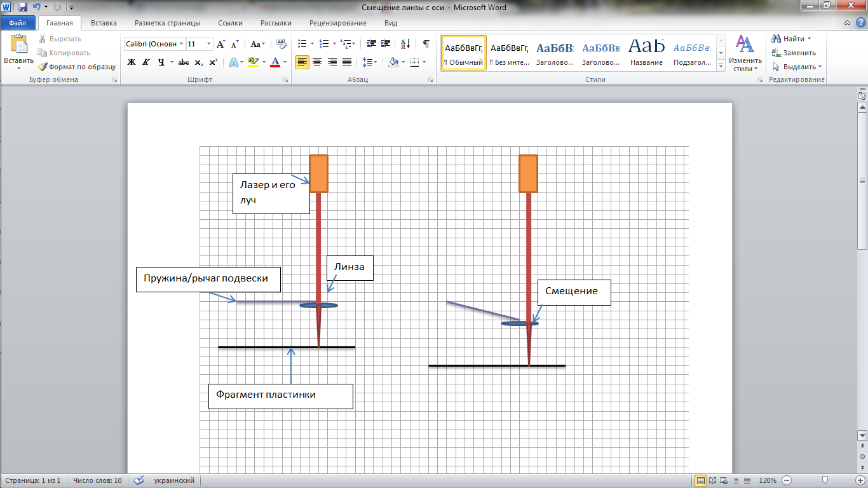The image size is (868, 488).
Task: Click Multilevel list icon
Action: click(346, 44)
